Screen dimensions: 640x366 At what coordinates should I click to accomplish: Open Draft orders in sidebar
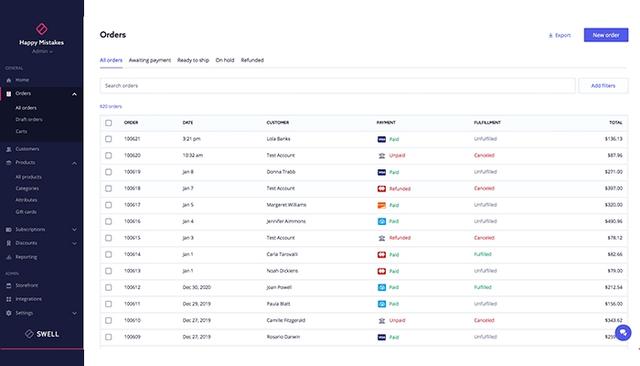(29, 120)
